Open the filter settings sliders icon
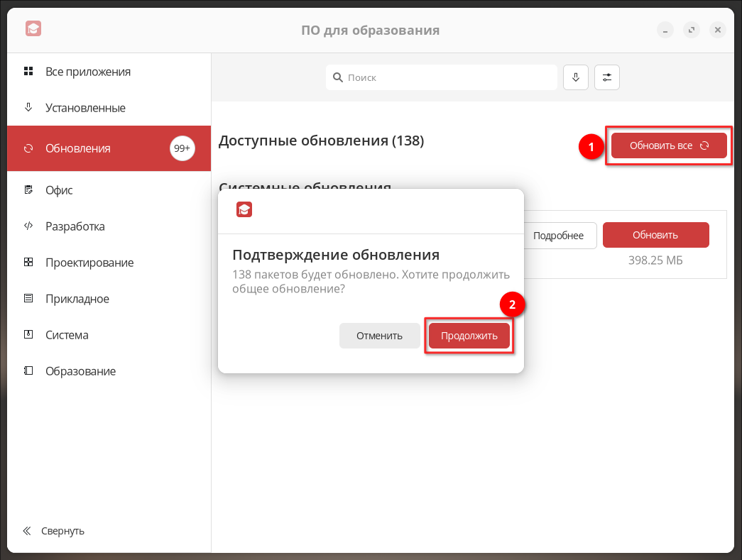Image resolution: width=742 pixels, height=560 pixels. coord(607,77)
